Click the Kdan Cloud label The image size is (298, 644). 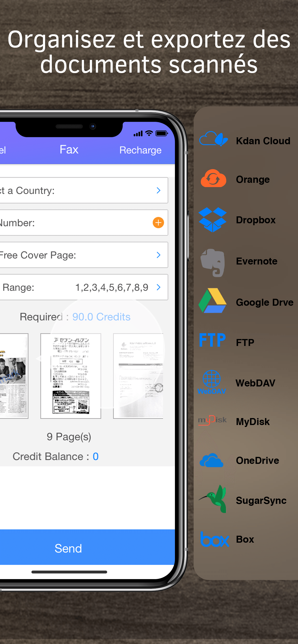click(263, 141)
